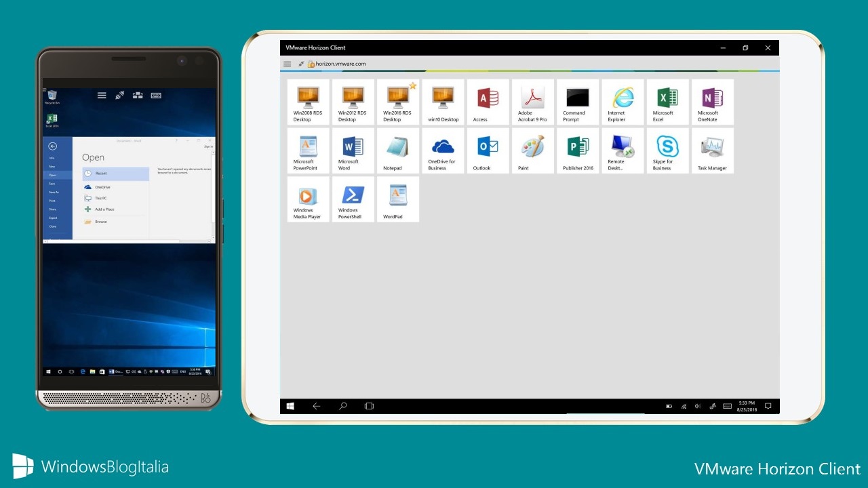Select New in Word backstage menu
The width and height of the screenshot is (868, 488).
point(52,167)
